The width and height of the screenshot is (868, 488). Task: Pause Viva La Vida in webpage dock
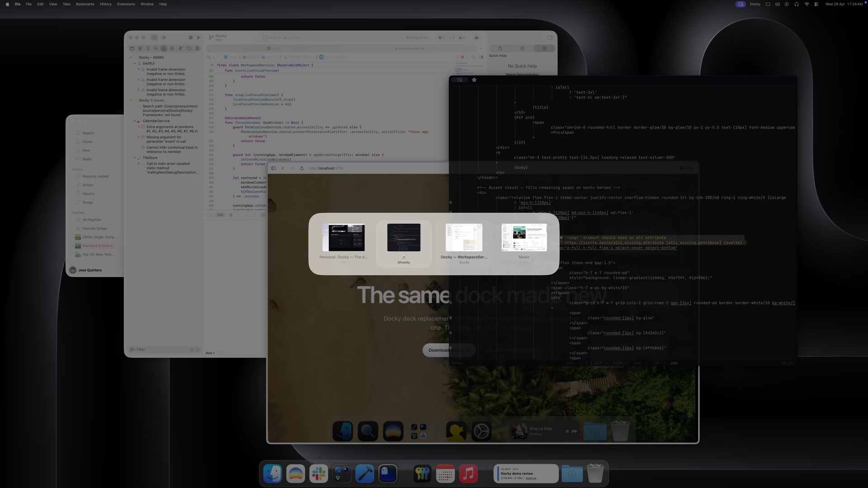[x=567, y=431]
